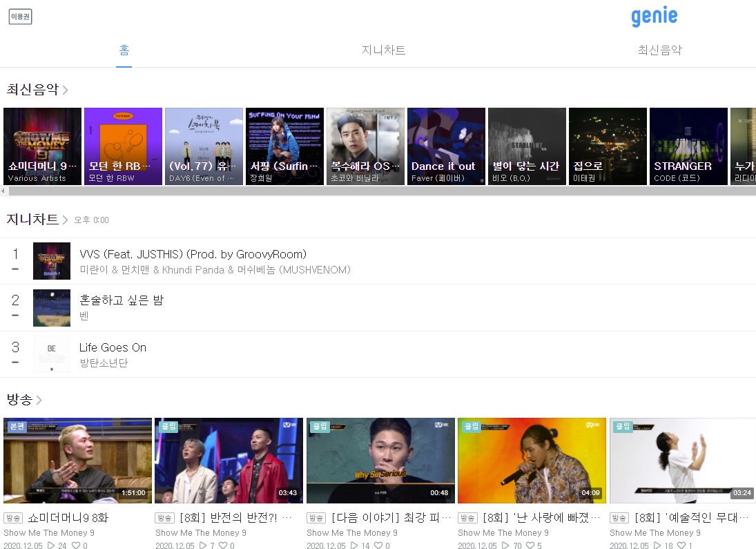Screen dimensions: 756x549
Task: Switch to the 지니차트 tab
Action: [383, 50]
